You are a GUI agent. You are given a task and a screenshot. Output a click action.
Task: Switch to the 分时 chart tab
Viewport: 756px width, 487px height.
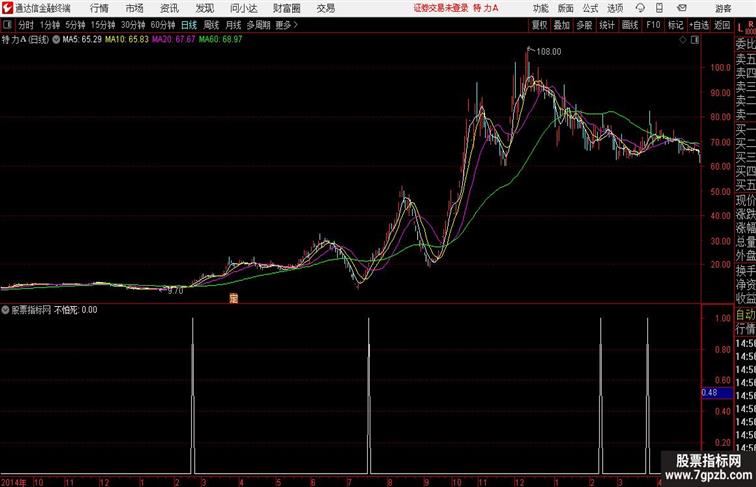[26, 25]
